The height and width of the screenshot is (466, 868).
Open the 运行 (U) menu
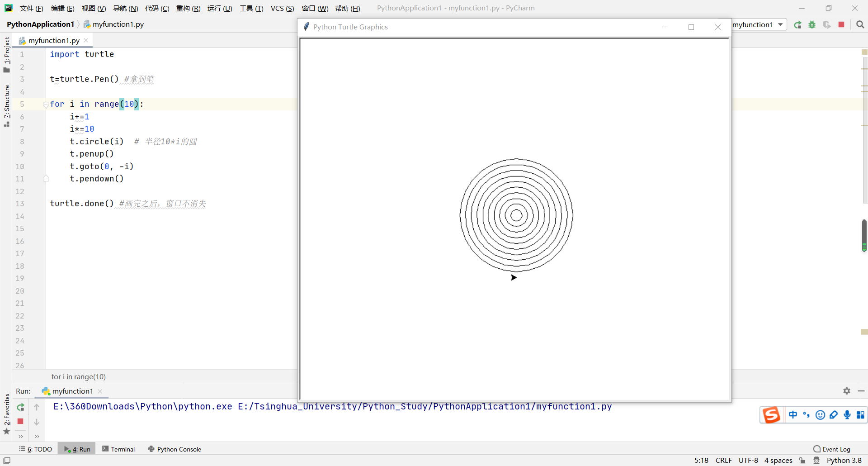click(x=220, y=9)
